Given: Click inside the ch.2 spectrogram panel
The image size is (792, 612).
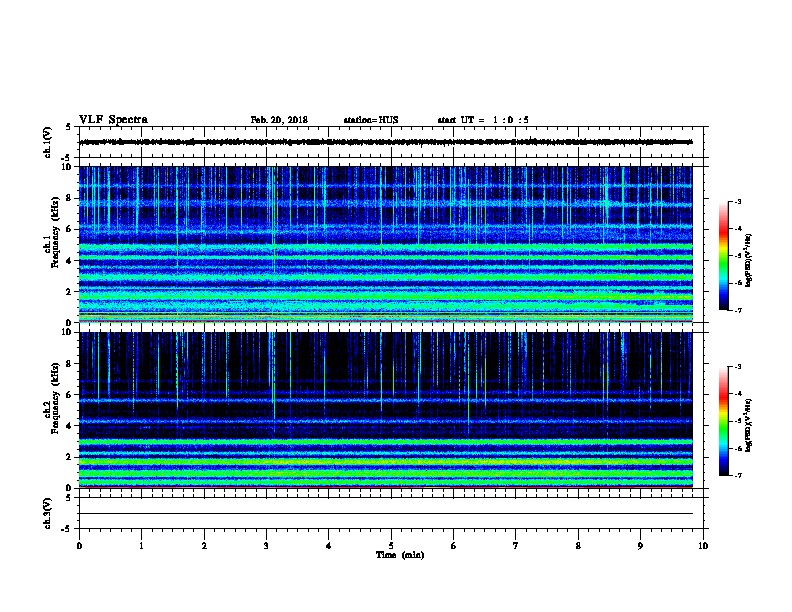Looking at the screenshot, I should pyautogui.click(x=386, y=410).
